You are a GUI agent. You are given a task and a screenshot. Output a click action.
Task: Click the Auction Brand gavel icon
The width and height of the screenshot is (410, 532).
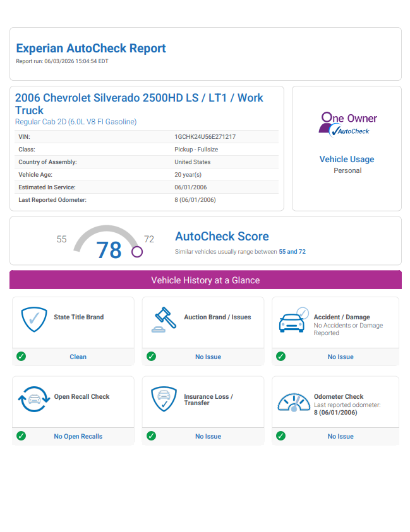(x=164, y=319)
